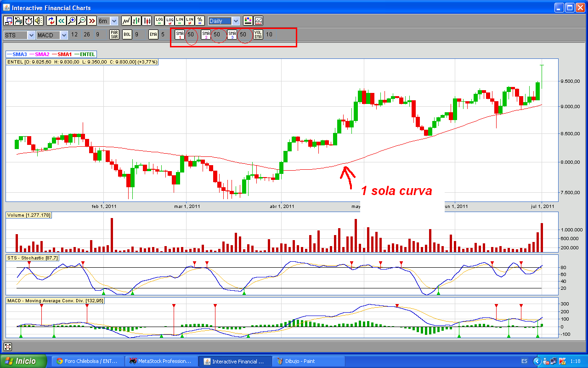Click the print chart icon
Viewport: 588px width, 368px height.
[x=18, y=21]
